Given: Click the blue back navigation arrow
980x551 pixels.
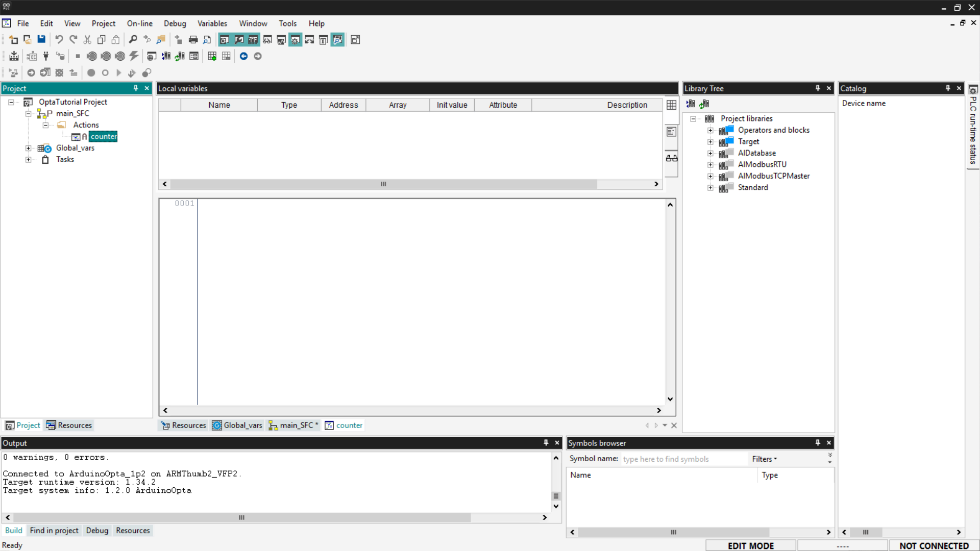Looking at the screenshot, I should pyautogui.click(x=243, y=56).
